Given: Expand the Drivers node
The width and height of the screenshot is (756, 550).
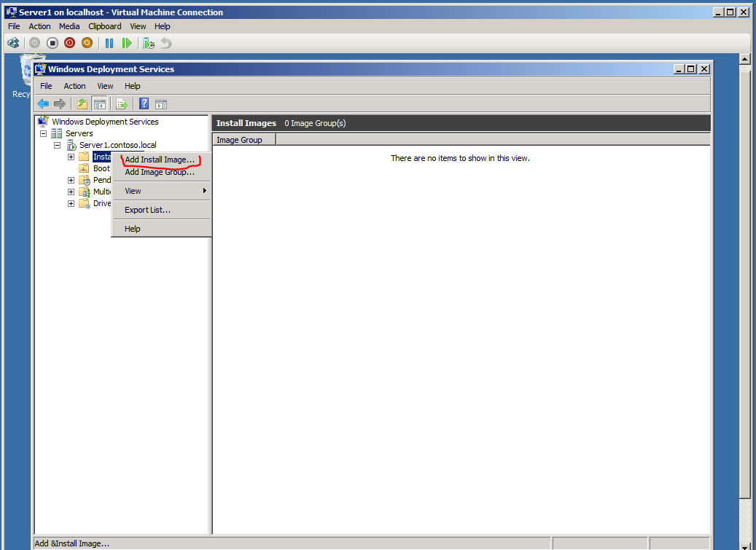Looking at the screenshot, I should pos(71,203).
